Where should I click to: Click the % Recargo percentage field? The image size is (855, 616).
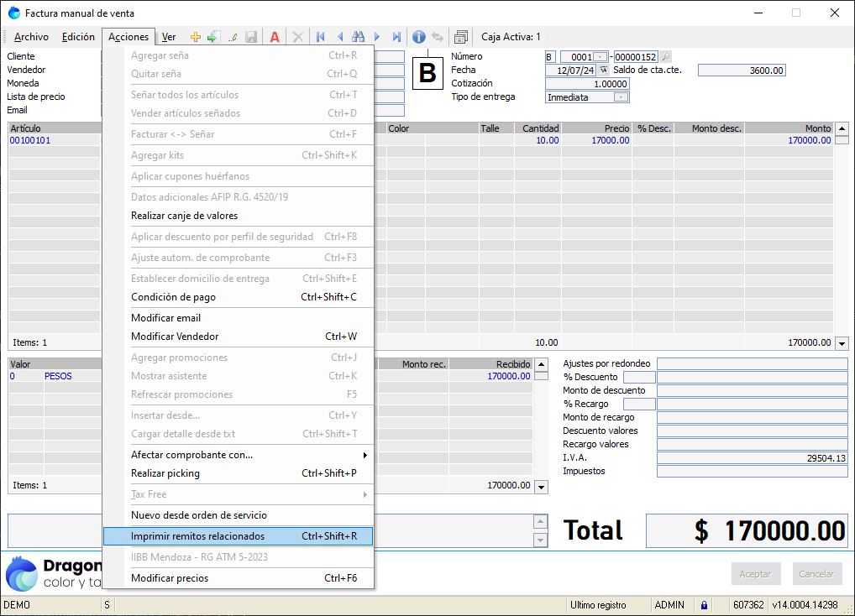639,405
